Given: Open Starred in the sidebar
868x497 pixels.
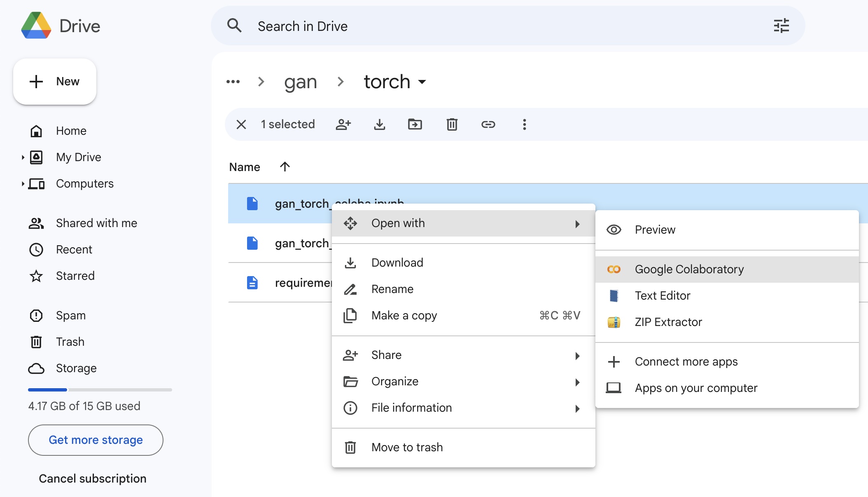Looking at the screenshot, I should (75, 276).
